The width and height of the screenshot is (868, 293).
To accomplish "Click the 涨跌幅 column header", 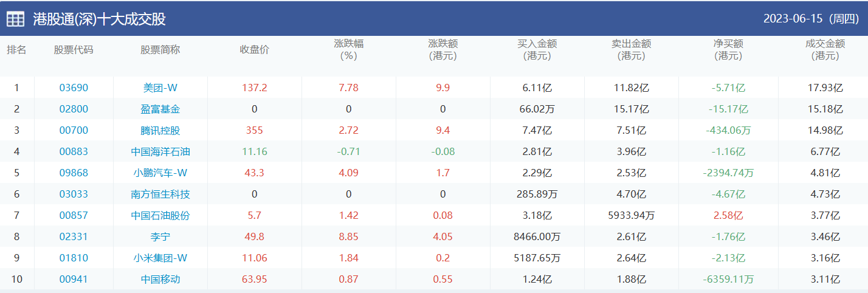I will pos(348,50).
